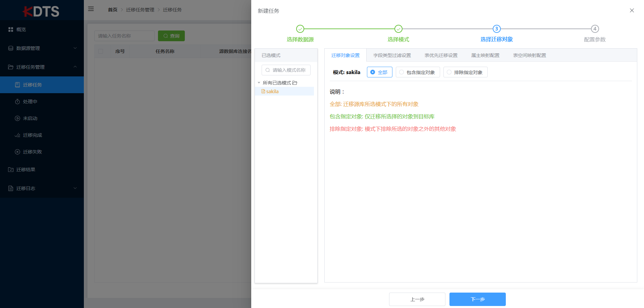Select the 全部 radio option
This screenshot has width=644, height=308.
tap(380, 72)
